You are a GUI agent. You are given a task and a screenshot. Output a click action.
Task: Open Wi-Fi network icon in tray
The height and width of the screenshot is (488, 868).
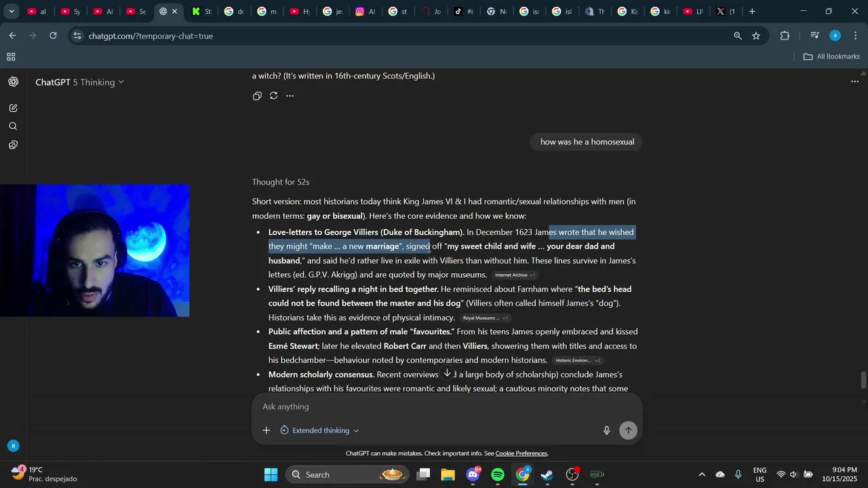pyautogui.click(x=781, y=474)
